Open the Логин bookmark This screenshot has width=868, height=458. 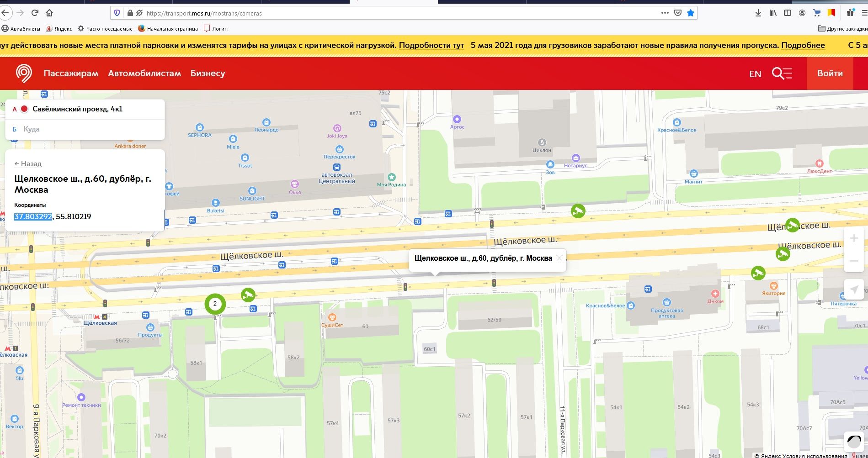(215, 28)
